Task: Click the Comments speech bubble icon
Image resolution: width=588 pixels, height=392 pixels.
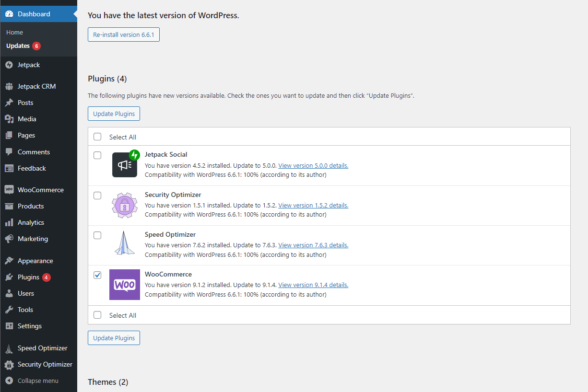Action: coord(9,152)
